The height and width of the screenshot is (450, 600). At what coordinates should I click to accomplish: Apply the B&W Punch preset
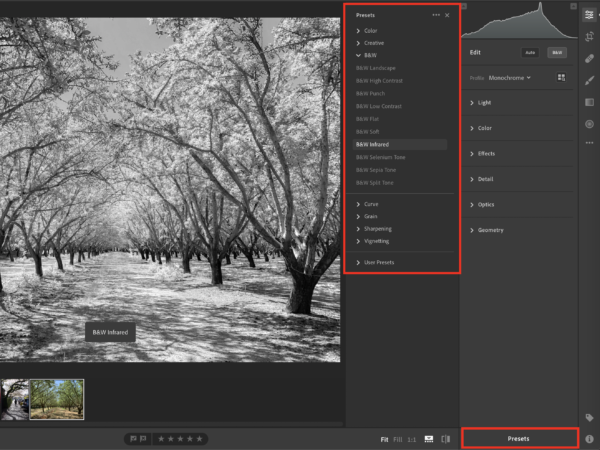(x=370, y=93)
